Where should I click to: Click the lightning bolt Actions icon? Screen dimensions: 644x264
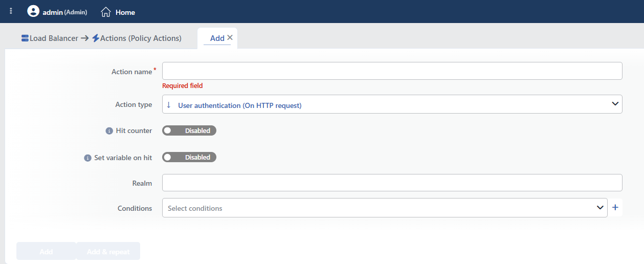click(x=96, y=38)
